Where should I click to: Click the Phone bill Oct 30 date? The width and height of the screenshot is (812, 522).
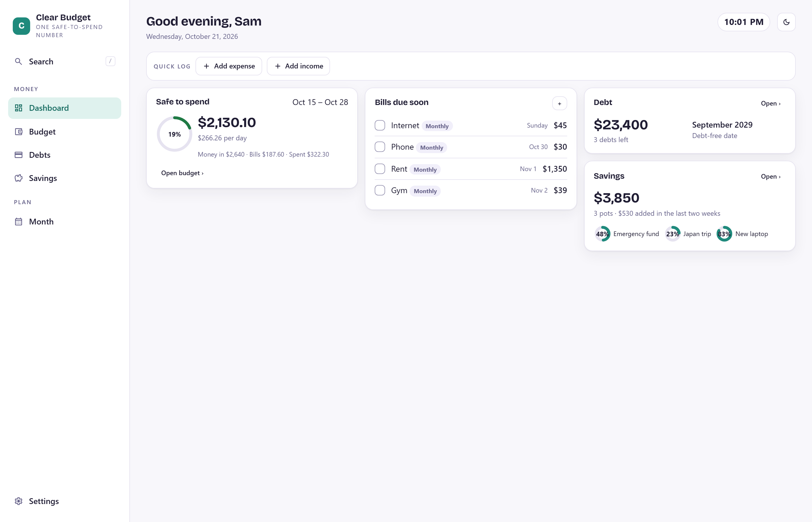(x=538, y=147)
